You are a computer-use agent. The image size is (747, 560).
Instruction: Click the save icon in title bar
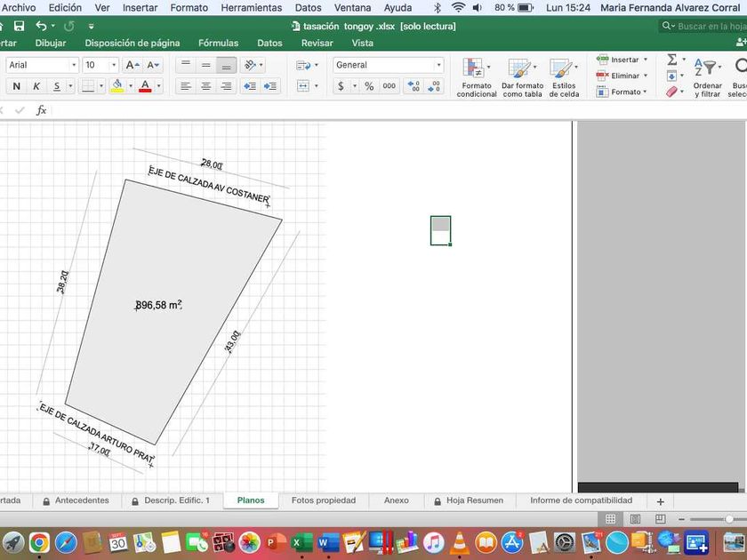coord(19,27)
